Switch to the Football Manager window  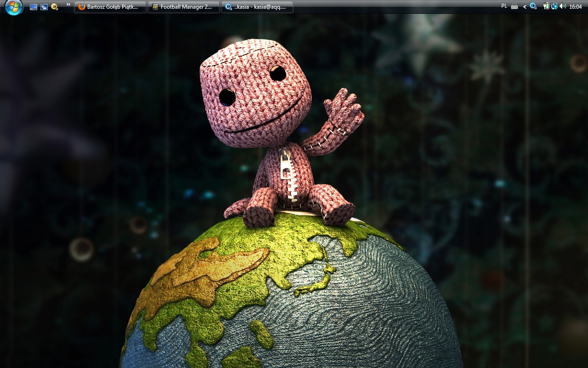184,7
